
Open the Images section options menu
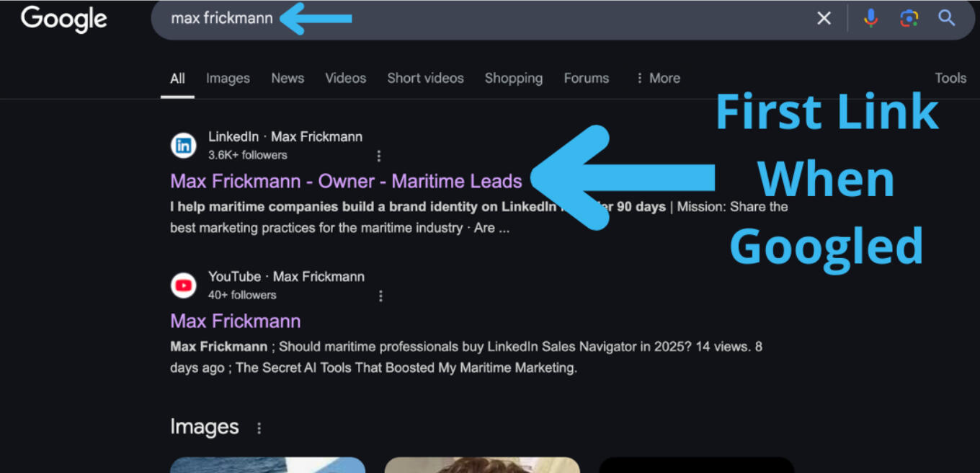pos(259,428)
